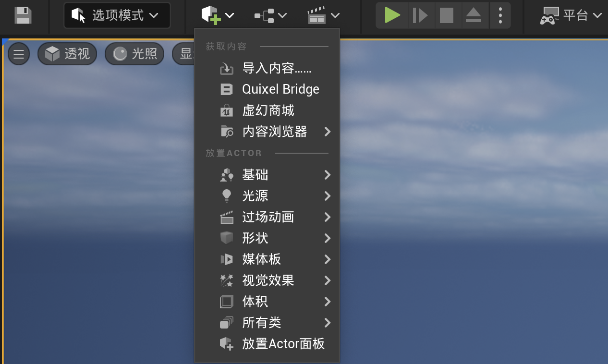
Task: Open Quixel Bridge from the menu
Action: tap(280, 89)
